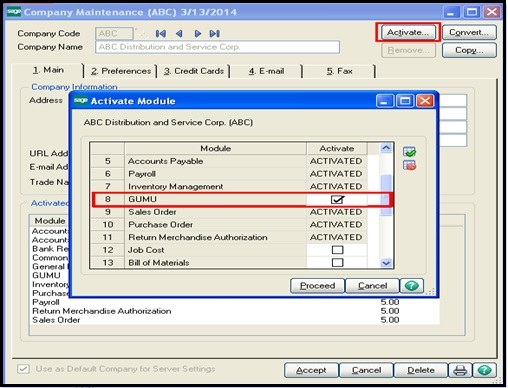The image size is (508, 388).
Task: Toggle Use as Default Company checkbox
Action: point(23,369)
